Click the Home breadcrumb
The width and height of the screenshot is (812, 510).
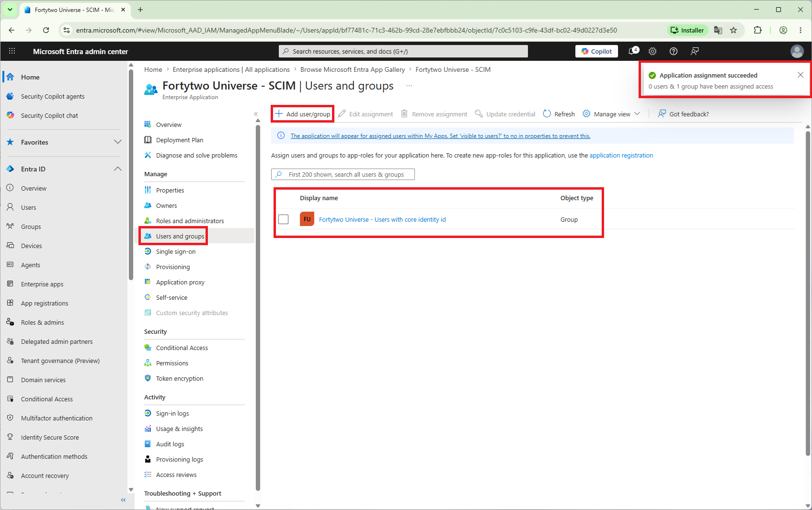coord(153,70)
